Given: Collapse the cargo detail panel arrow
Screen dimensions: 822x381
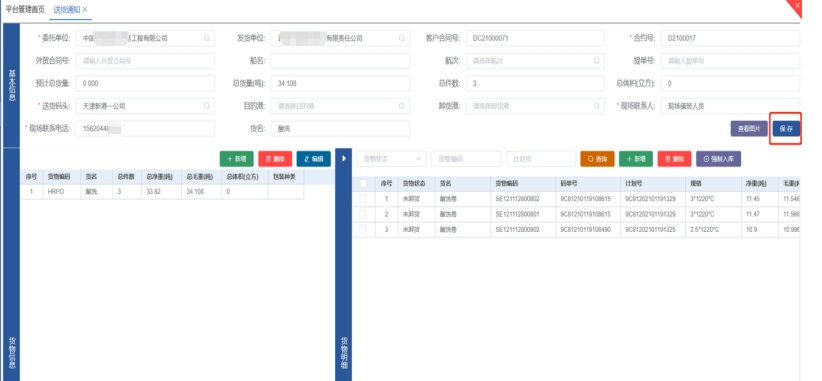Looking at the screenshot, I should [343, 158].
